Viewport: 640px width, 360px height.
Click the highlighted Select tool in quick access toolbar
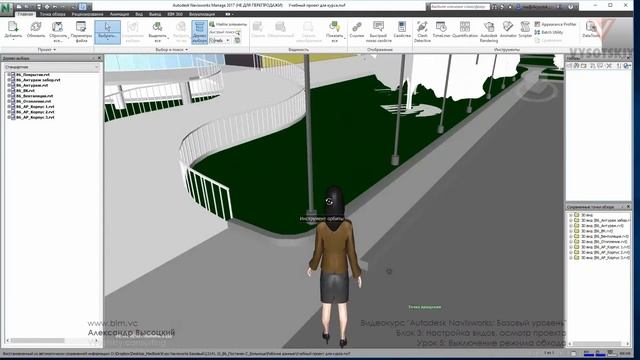[83, 7]
